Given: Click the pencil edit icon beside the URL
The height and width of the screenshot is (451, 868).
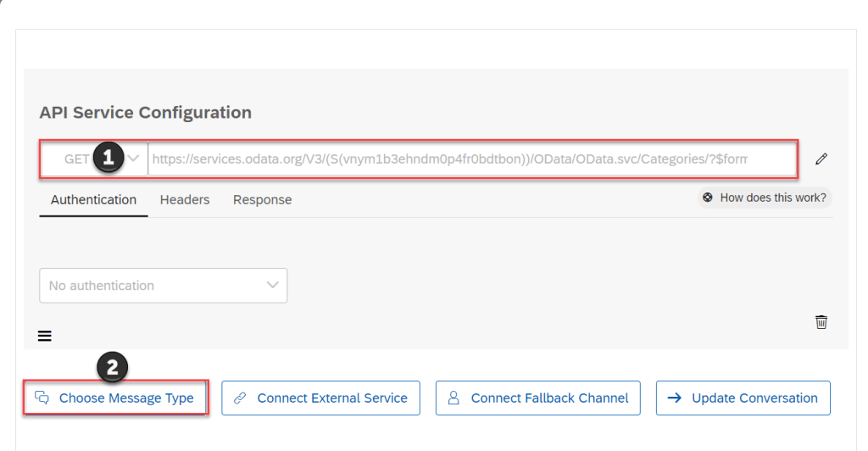Looking at the screenshot, I should coord(821,159).
